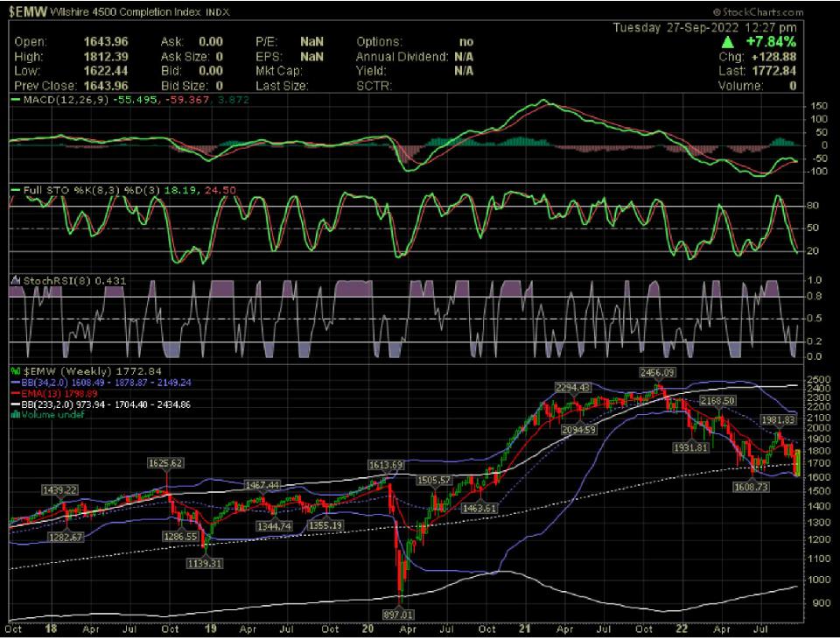Click the 1608.73 price marker

coord(751,487)
